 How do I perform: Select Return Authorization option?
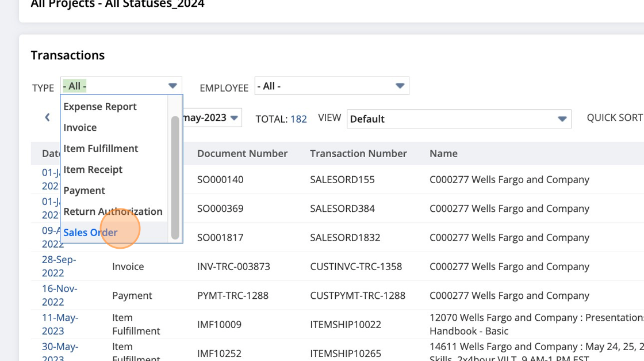tap(114, 211)
